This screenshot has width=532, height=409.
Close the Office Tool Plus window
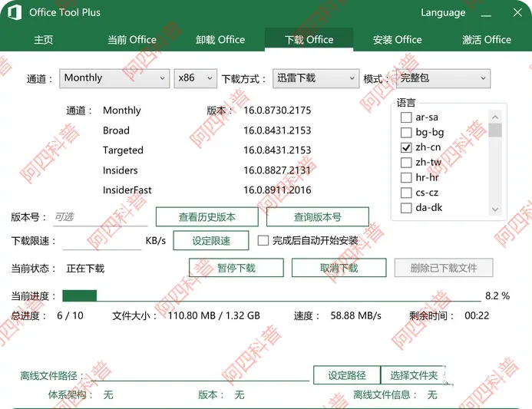coord(517,12)
